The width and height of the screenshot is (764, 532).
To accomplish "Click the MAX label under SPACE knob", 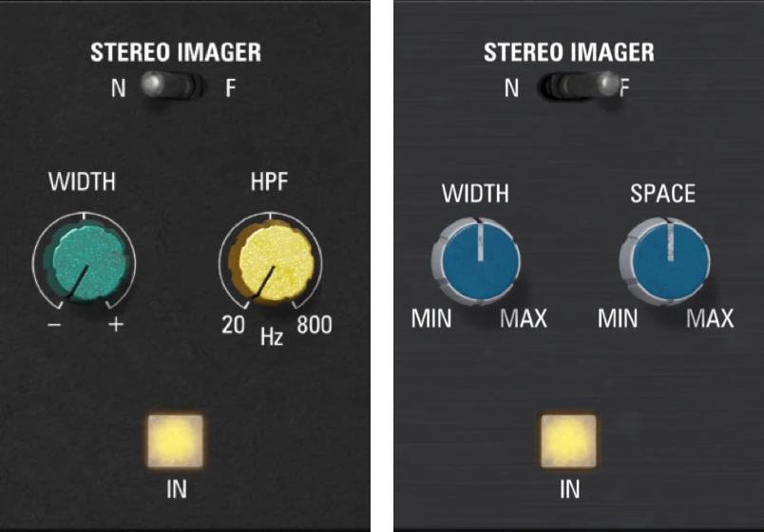I will click(x=710, y=319).
